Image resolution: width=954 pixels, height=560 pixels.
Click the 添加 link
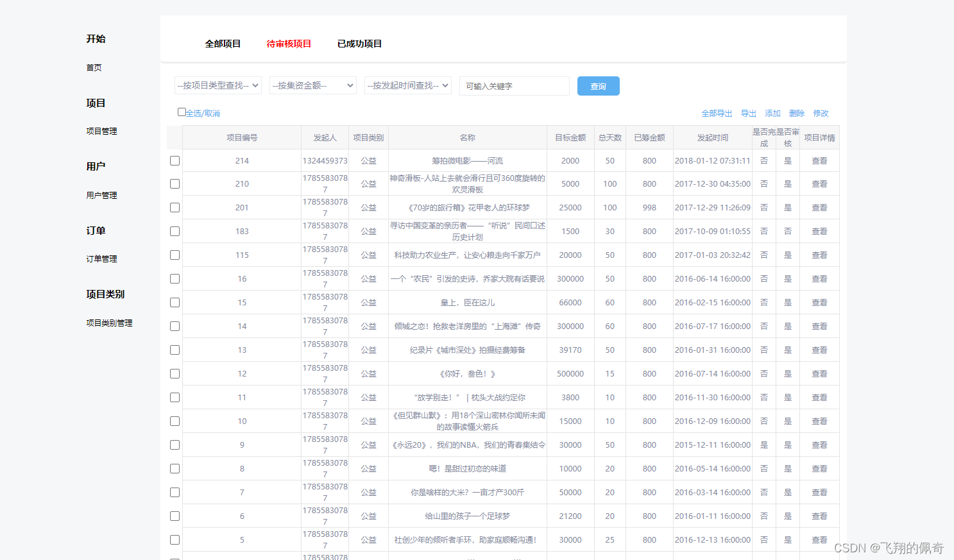coord(772,113)
